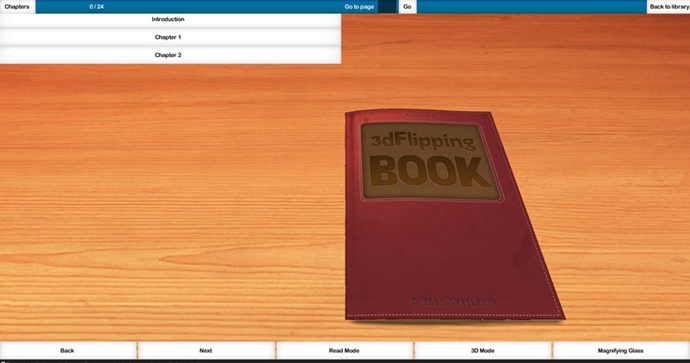Open the Chapters dropdown menu
The width and height of the screenshot is (690, 363).
click(17, 7)
